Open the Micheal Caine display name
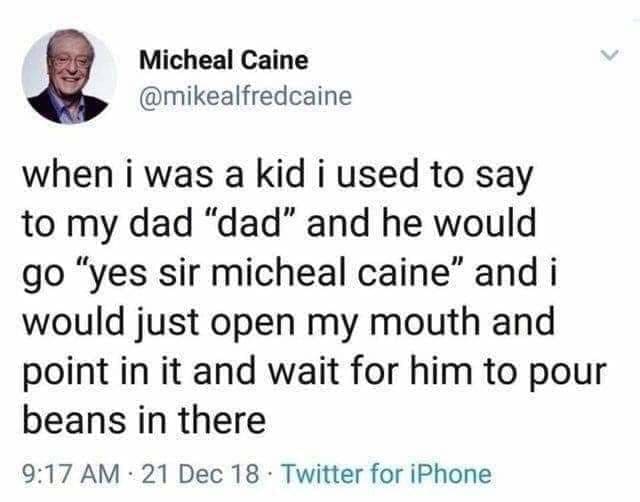Screen dimensions: 640x502 click(223, 60)
